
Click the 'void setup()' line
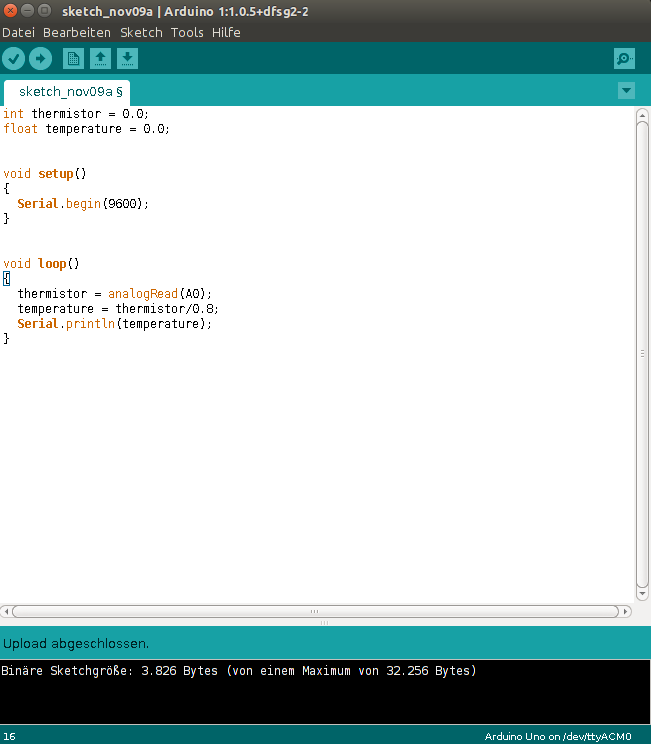(x=45, y=174)
